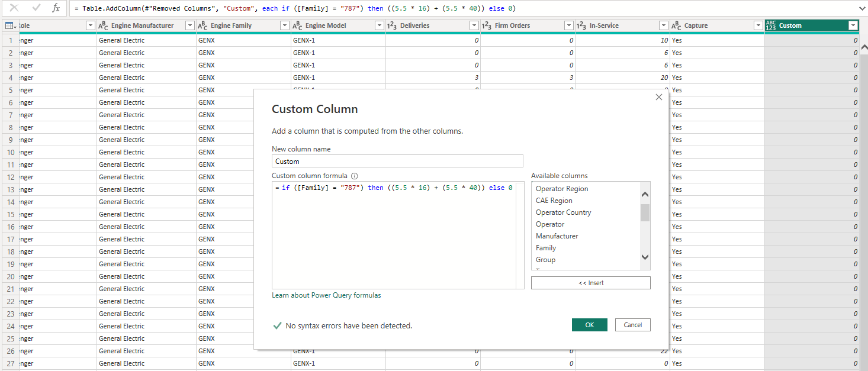Click the In-Service data type icon

tap(581, 25)
